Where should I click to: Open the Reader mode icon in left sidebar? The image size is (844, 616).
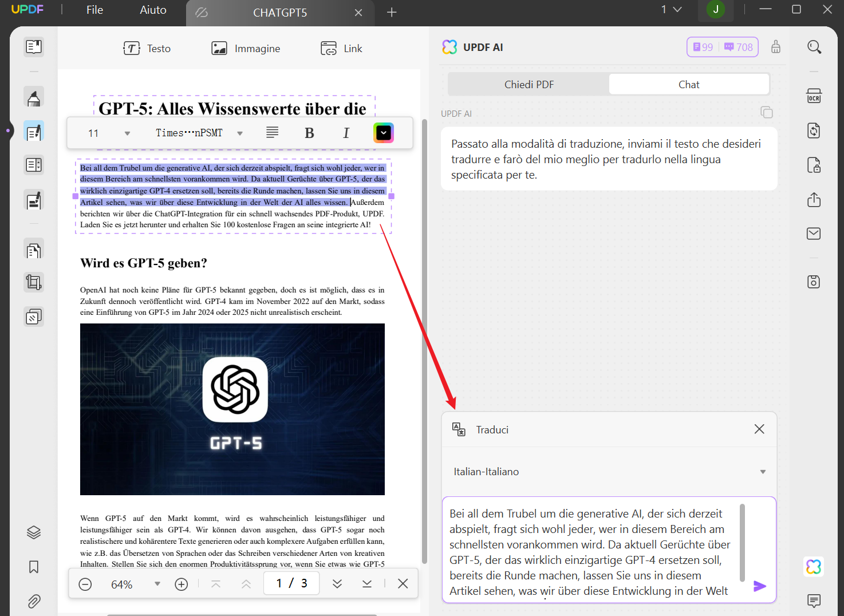pyautogui.click(x=34, y=46)
